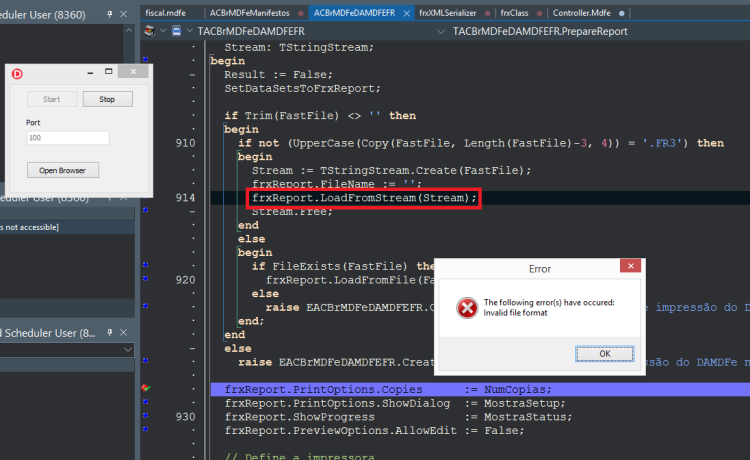
Task: Pin the bottom Scheduler User panel
Action: [110, 332]
